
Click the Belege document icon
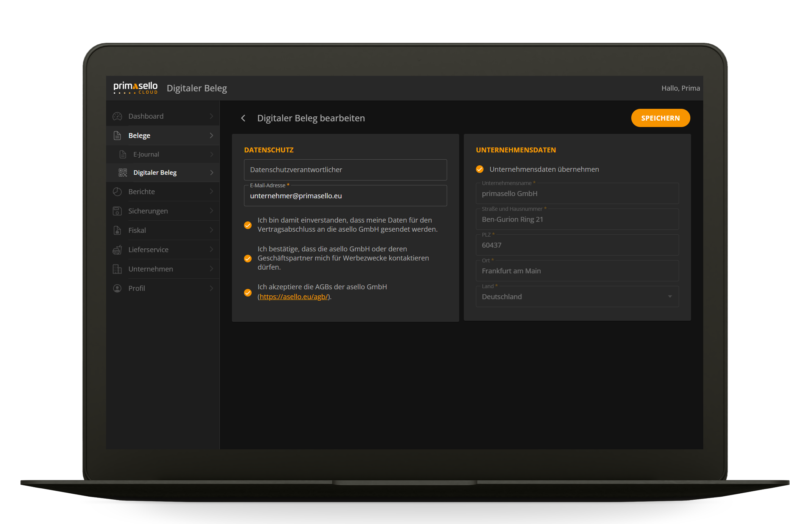pos(117,136)
